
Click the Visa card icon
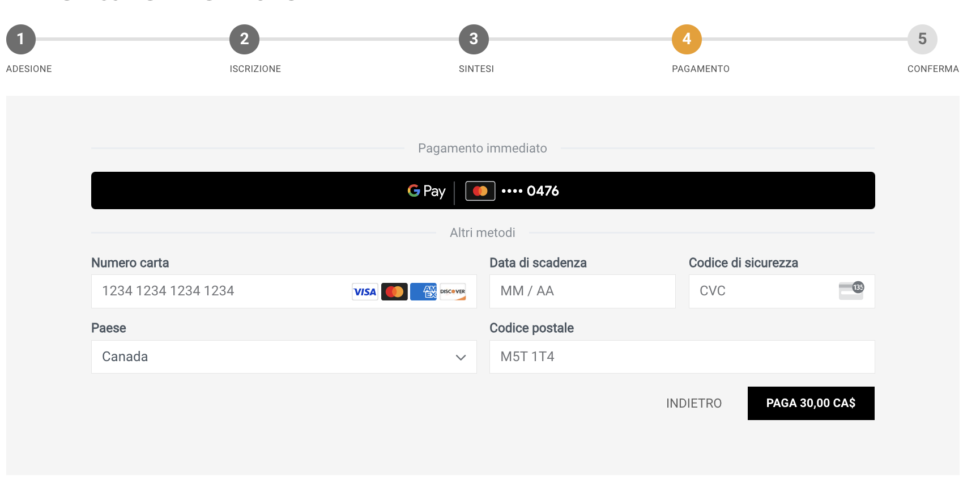pos(365,292)
